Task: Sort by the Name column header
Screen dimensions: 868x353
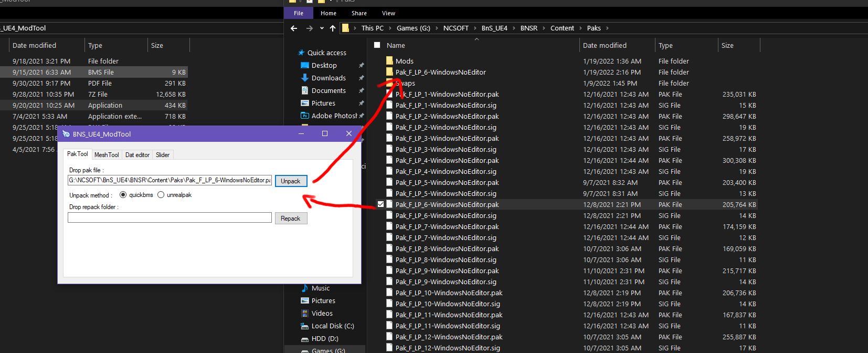Action: click(x=396, y=46)
